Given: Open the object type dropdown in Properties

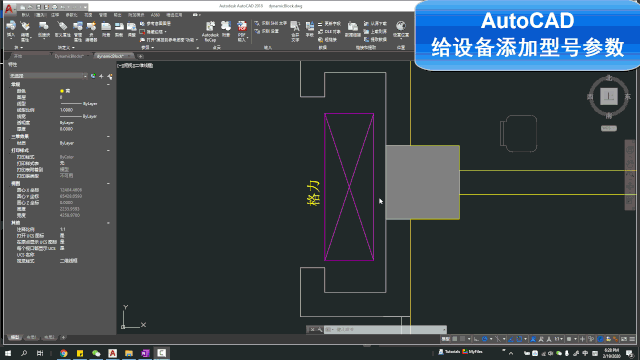Looking at the screenshot, I should click(x=48, y=76).
